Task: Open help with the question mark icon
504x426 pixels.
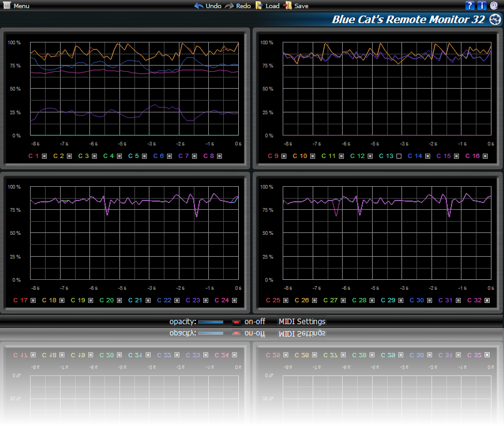Action: coord(470,6)
